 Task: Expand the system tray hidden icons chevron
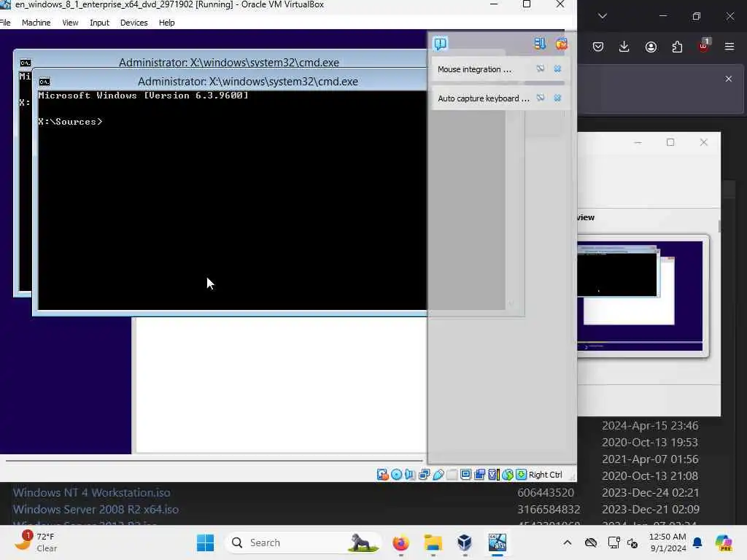click(x=567, y=542)
